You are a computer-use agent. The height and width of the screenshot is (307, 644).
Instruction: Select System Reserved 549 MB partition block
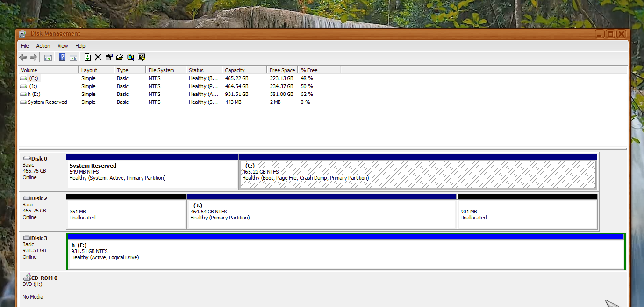[152, 172]
